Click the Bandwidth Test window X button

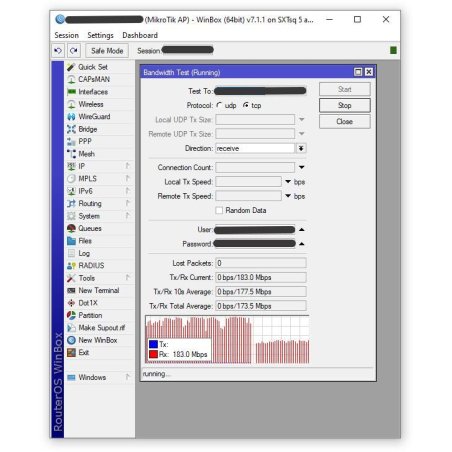click(x=369, y=72)
